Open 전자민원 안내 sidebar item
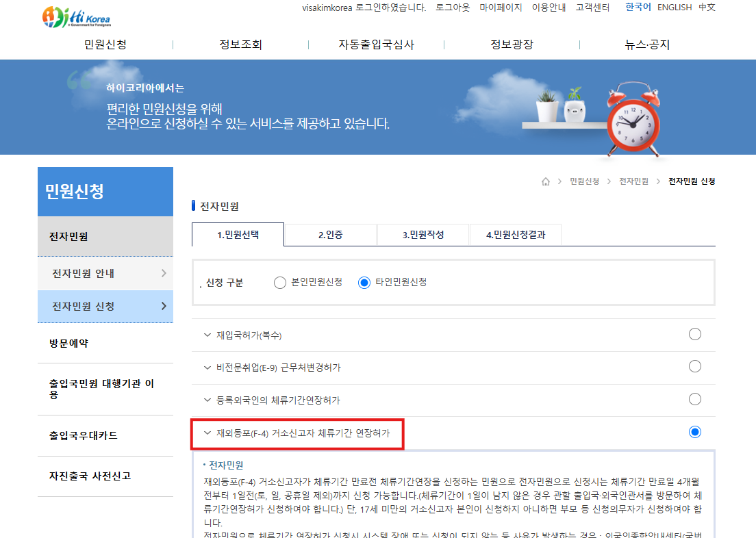This screenshot has height=538, width=756. (105, 273)
